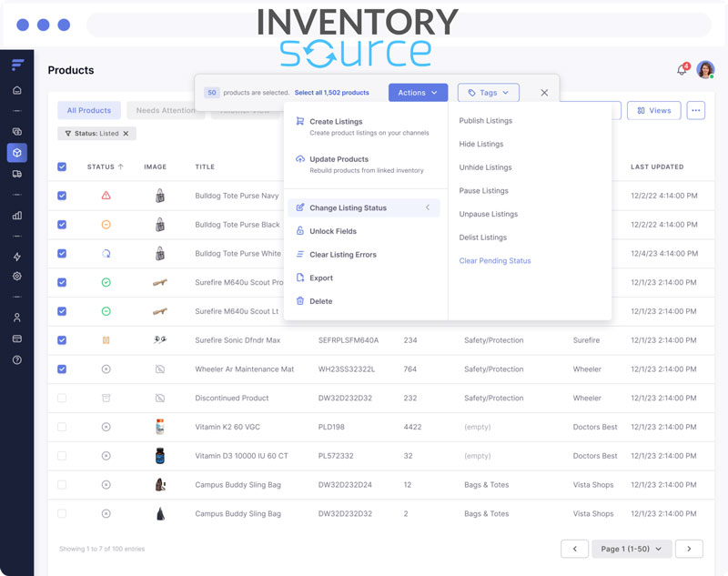Screen dimensions: 728x576
Task: Open the inventory stack sidebar icon
Action: click(x=17, y=132)
